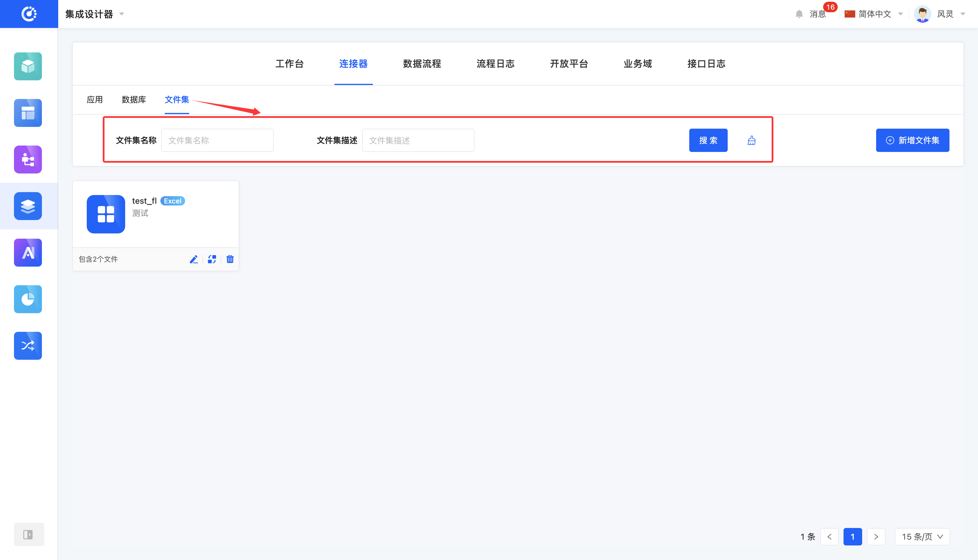Toggle sidebar collapse button at bottom left
The image size is (978, 560).
(x=29, y=534)
